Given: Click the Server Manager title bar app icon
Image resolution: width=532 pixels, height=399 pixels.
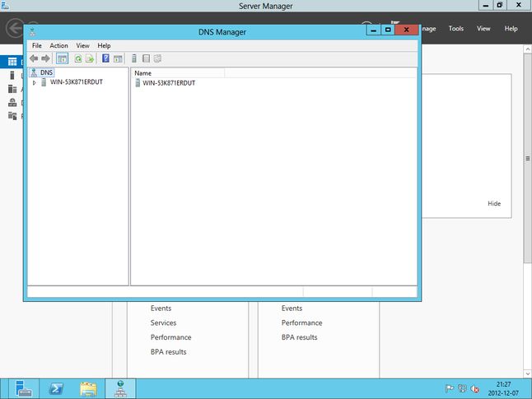Looking at the screenshot, I should click(x=5, y=5).
